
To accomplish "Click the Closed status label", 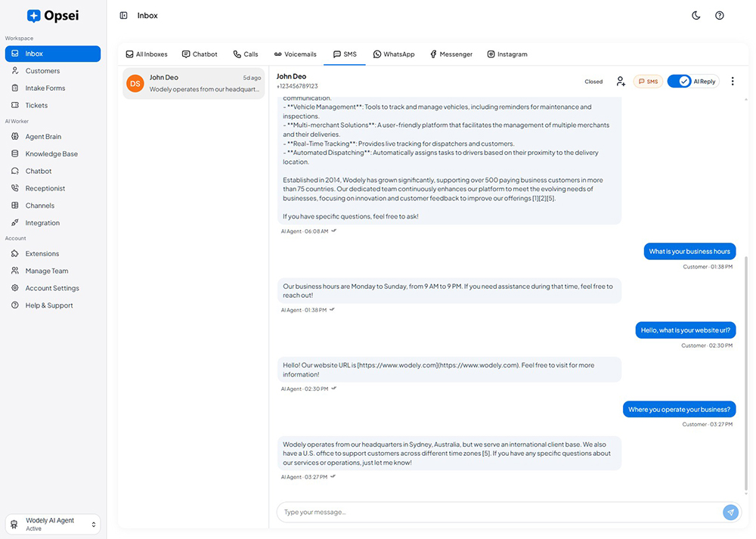I will [593, 82].
